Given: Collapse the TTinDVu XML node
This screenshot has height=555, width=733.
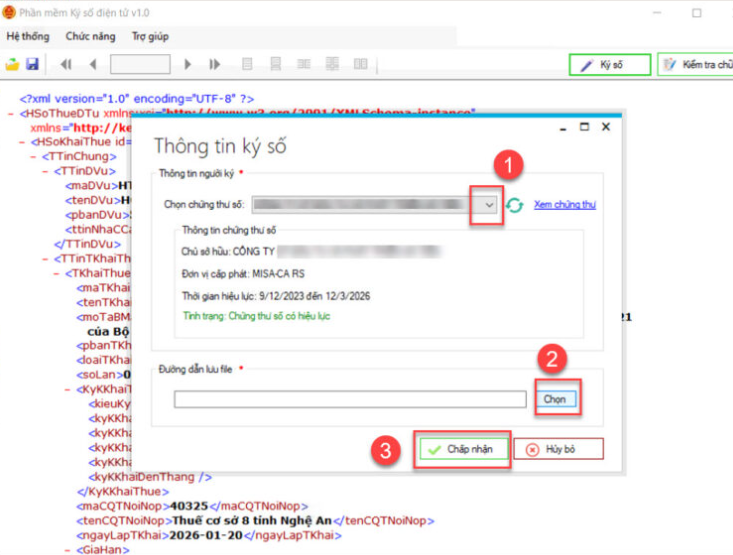Looking at the screenshot, I should 45,171.
